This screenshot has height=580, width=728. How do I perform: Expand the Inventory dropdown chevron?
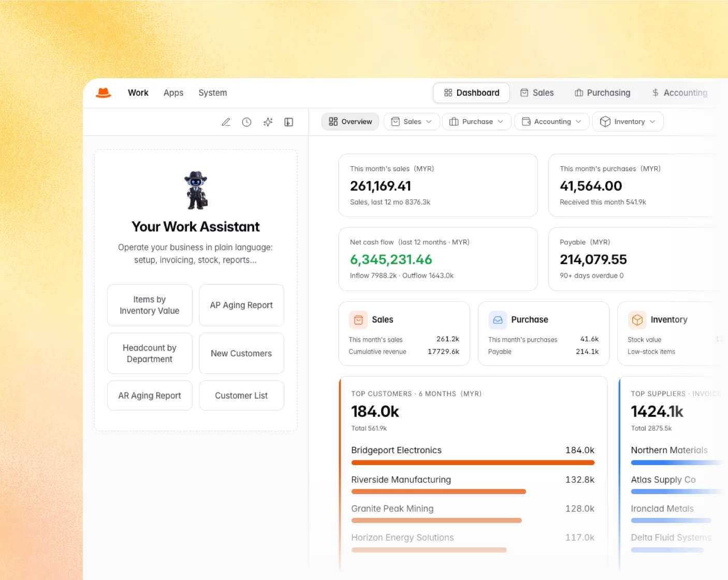pyautogui.click(x=652, y=122)
